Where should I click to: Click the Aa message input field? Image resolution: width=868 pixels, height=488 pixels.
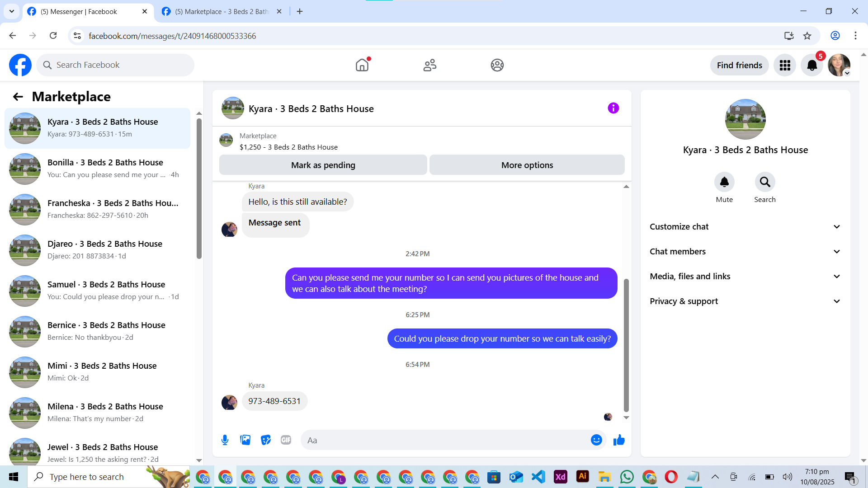point(445,440)
